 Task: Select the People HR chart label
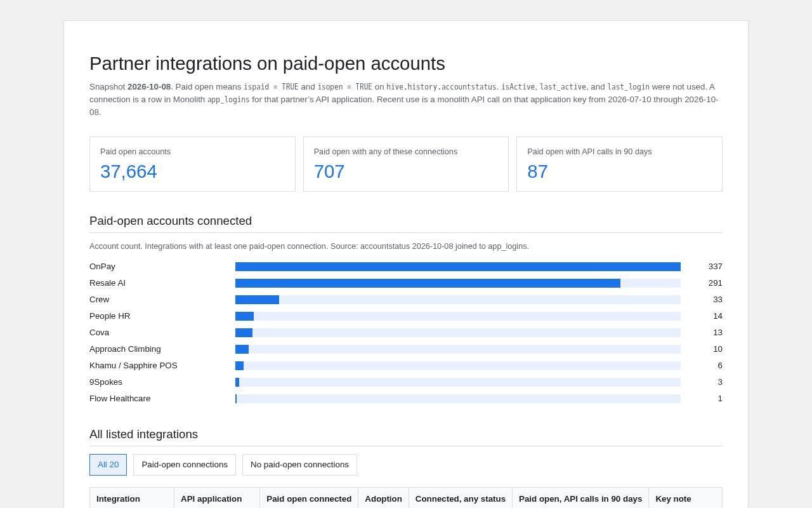(x=110, y=316)
